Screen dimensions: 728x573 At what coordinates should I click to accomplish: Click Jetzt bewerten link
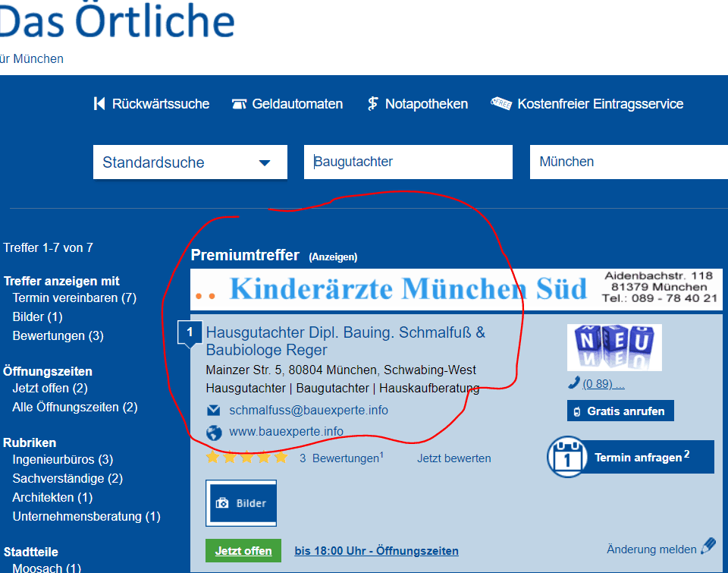tap(454, 458)
